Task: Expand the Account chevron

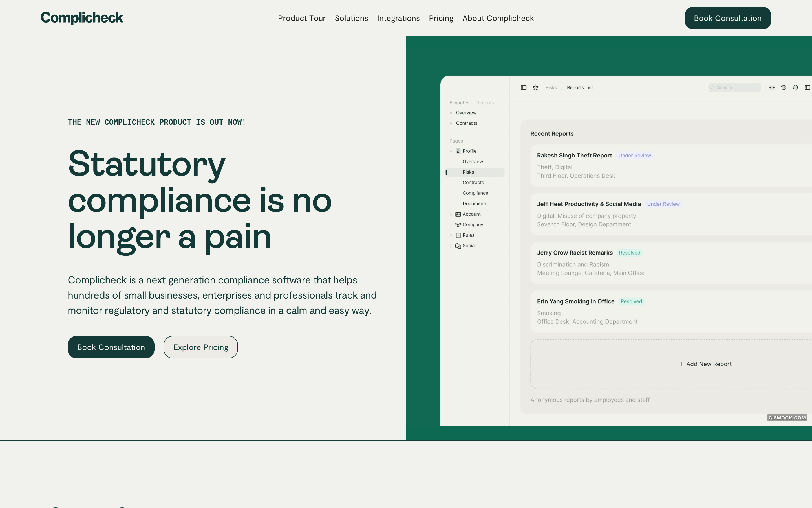Action: [x=451, y=214]
